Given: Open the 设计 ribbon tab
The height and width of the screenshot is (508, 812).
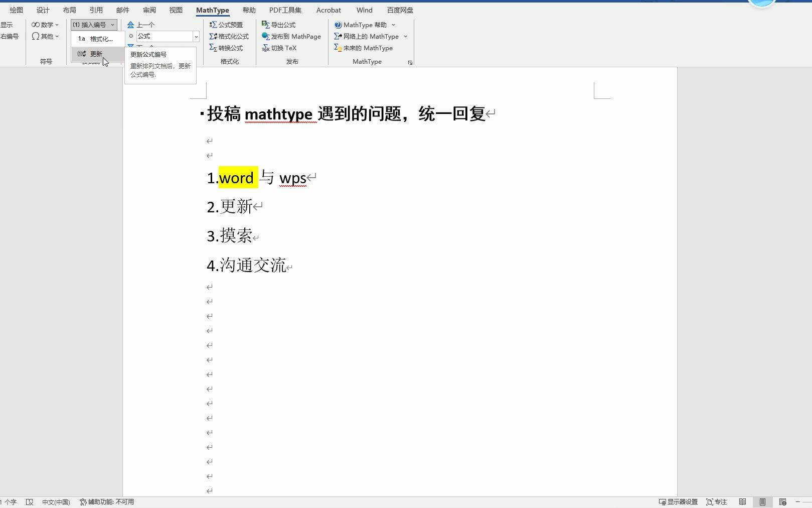Looking at the screenshot, I should (43, 10).
